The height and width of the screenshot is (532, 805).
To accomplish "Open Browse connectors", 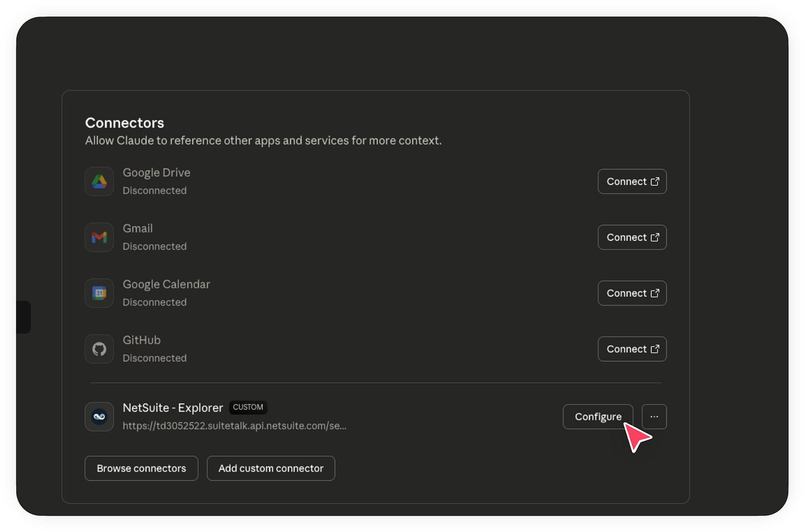I will point(142,468).
